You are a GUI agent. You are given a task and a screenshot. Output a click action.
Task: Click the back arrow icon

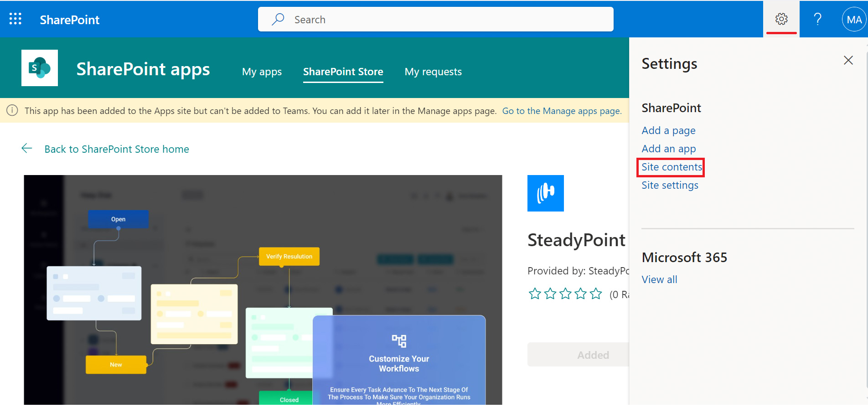pos(27,148)
